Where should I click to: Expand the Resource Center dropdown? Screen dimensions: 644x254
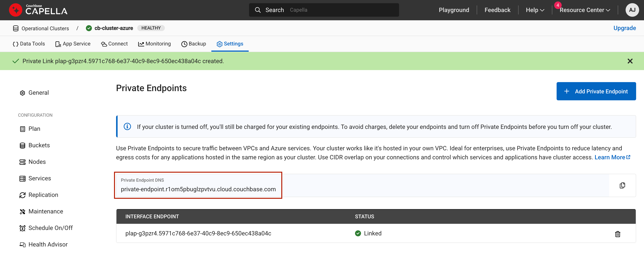pyautogui.click(x=585, y=10)
